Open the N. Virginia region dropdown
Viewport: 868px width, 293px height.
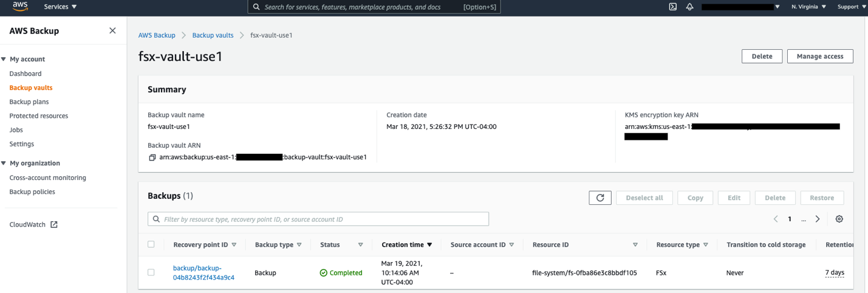coord(808,7)
